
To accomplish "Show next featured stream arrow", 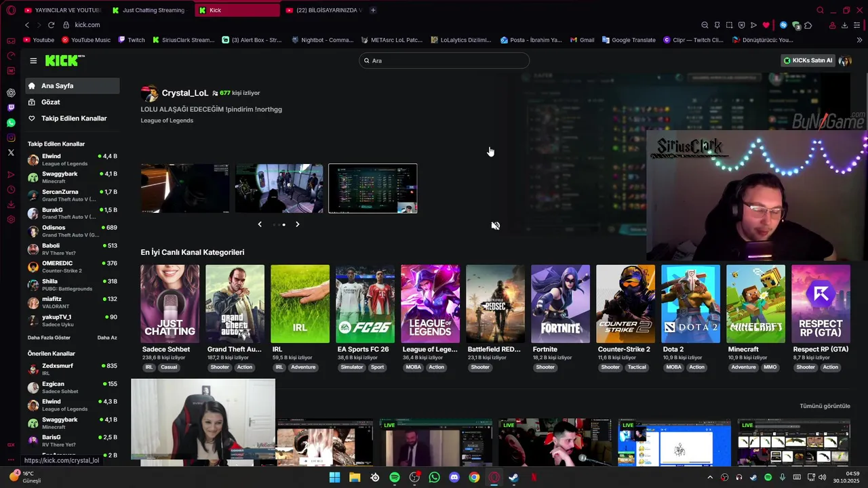I will tap(297, 224).
